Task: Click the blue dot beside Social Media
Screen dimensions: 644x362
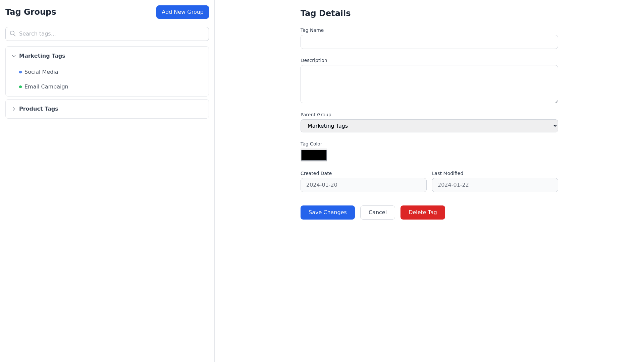Action: click(20, 72)
